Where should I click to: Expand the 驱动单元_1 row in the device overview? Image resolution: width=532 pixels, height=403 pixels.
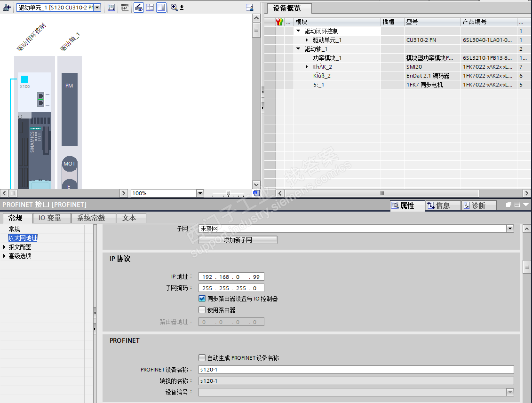point(307,40)
